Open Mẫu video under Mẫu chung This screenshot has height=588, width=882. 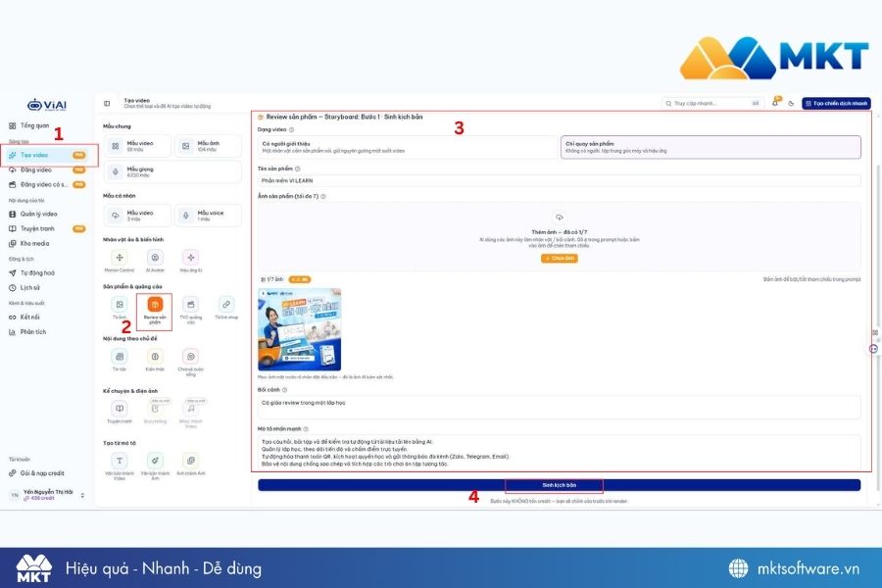pyautogui.click(x=137, y=146)
